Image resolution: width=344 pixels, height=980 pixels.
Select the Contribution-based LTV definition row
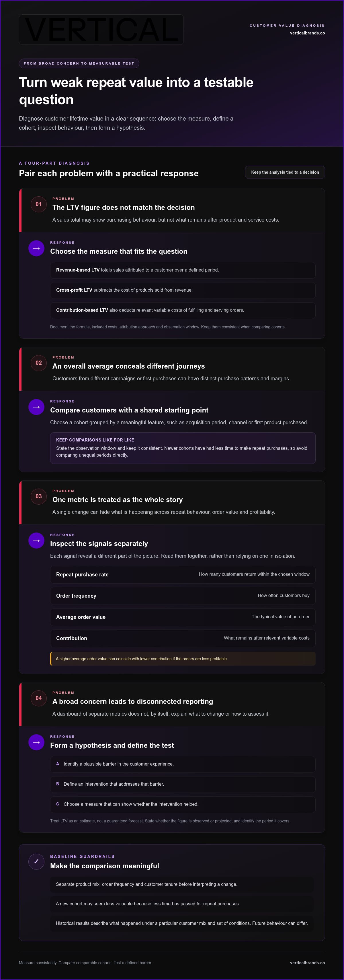183,310
